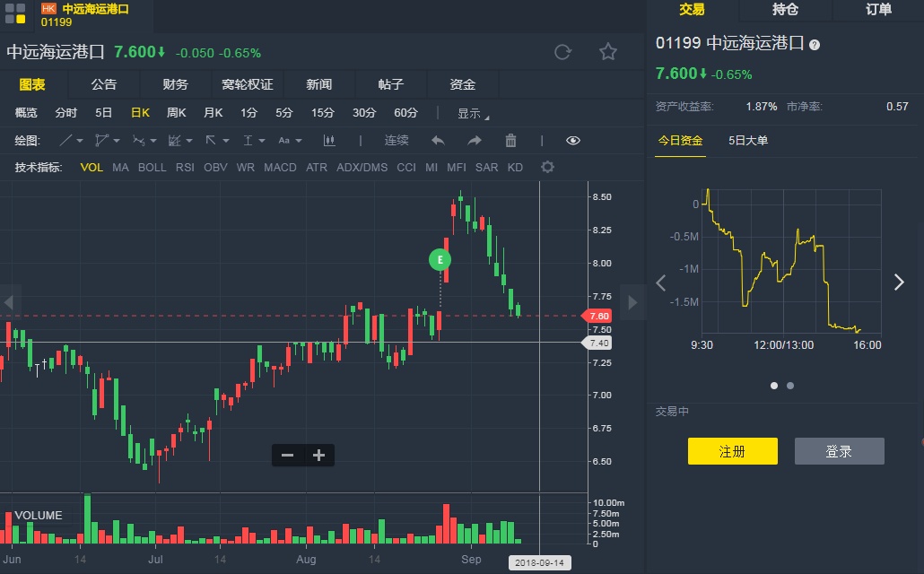Toggle the VOL technical indicator
This screenshot has width=924, height=574.
tap(92, 168)
